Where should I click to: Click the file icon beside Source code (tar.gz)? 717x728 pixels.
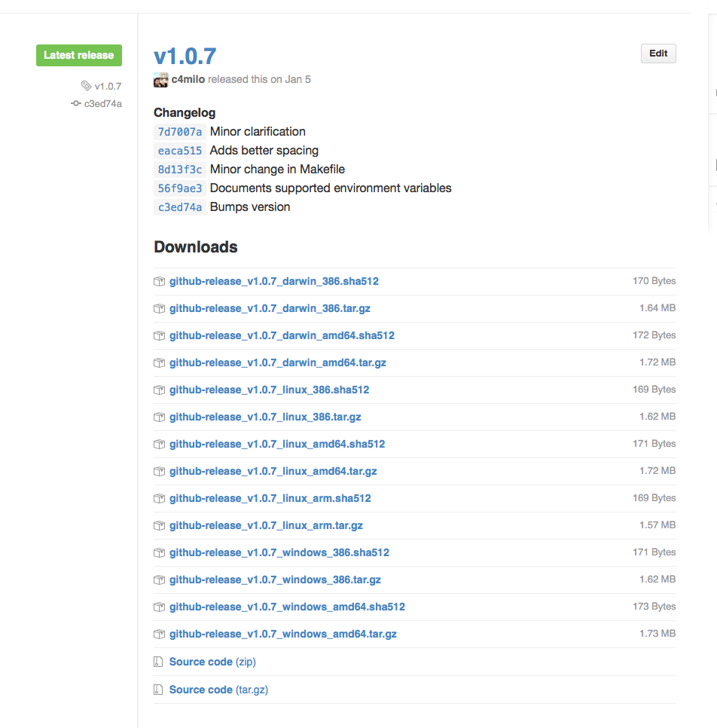click(158, 690)
